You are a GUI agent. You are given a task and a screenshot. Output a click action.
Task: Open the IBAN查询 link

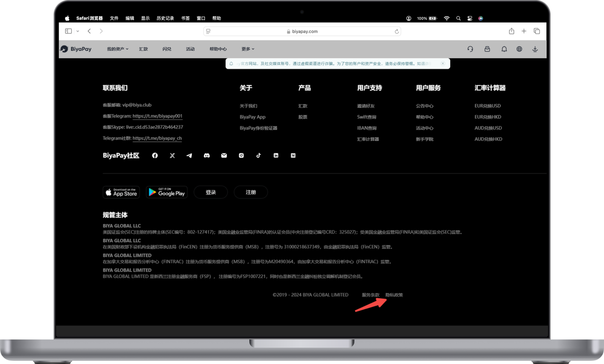pos(367,128)
